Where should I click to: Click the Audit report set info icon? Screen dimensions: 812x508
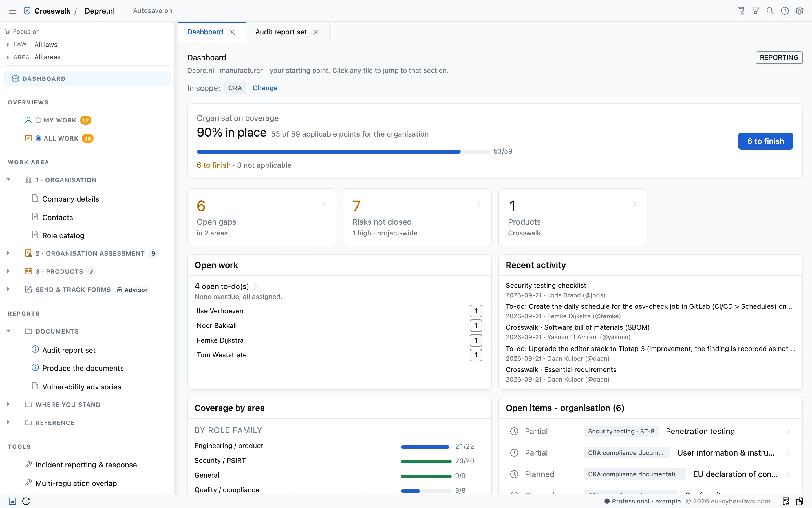(35, 349)
